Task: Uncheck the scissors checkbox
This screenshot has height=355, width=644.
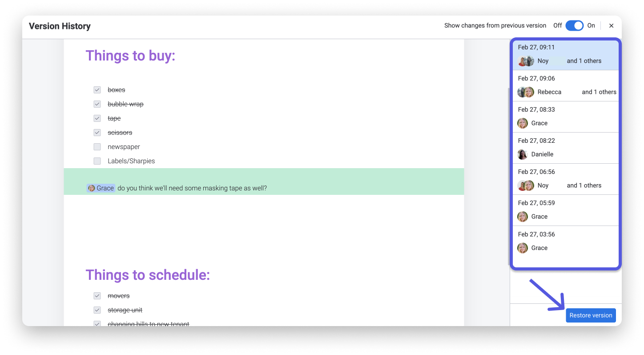Action: (x=97, y=133)
